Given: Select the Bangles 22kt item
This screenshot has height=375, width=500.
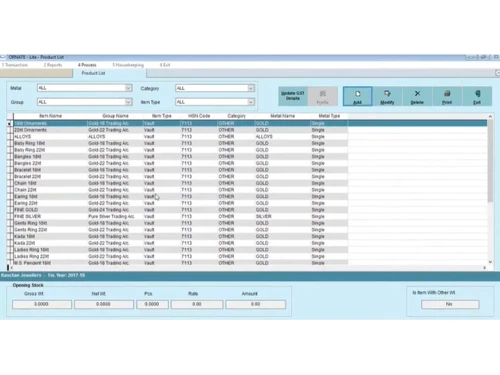Looking at the screenshot, I should (x=28, y=163).
